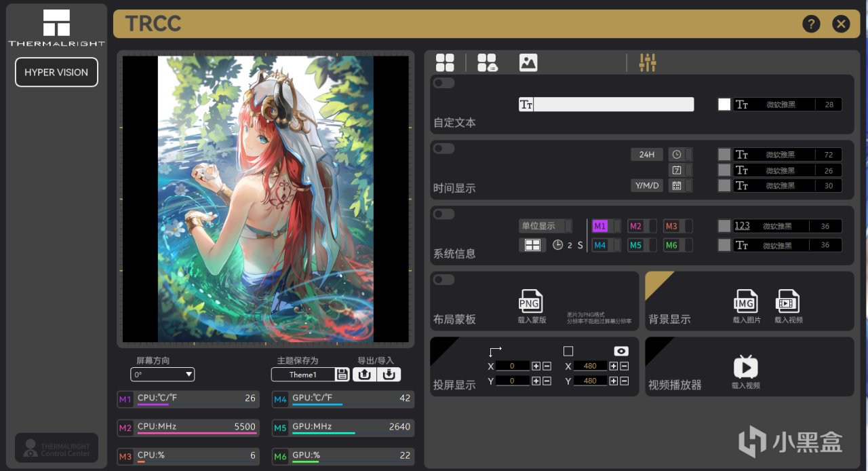
Task: Open font selector for custom text size 28
Action: tap(787, 105)
